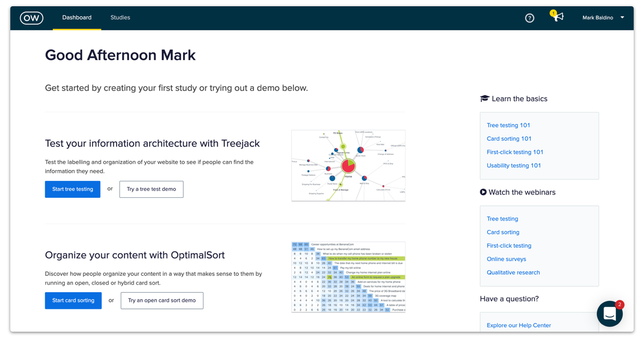The image size is (644, 342).
Task: Click the Have a question? heading
Action: pyautogui.click(x=509, y=299)
